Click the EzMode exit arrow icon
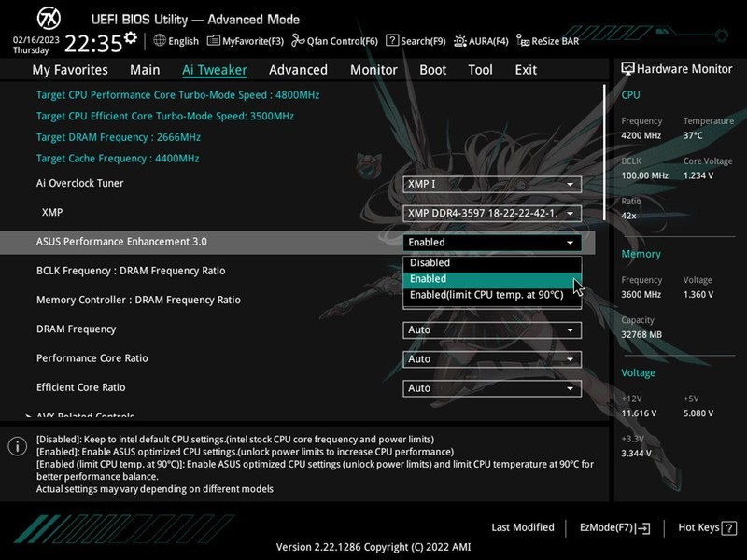The image size is (747, 560). pos(642,527)
